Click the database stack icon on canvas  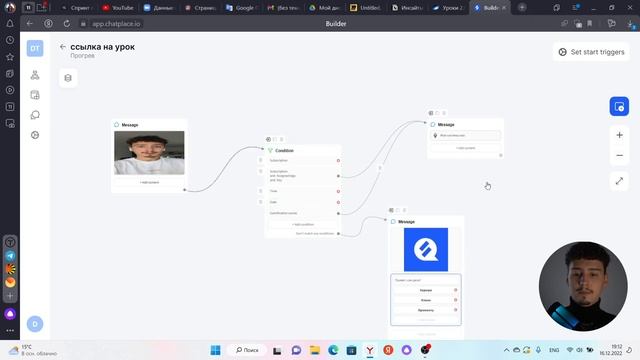point(68,78)
